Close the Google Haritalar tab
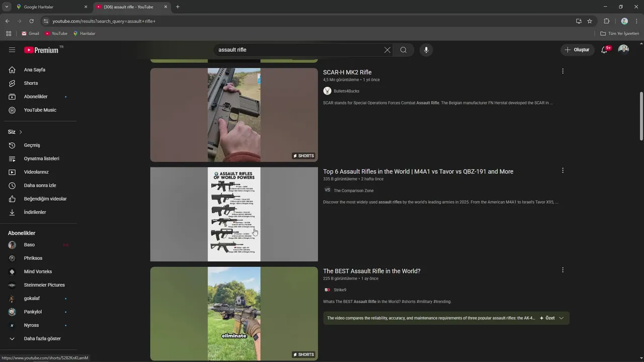644x362 pixels. click(86, 7)
